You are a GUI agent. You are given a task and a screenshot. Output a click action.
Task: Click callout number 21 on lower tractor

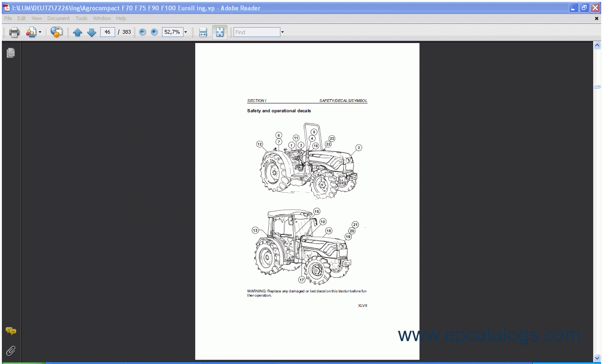(x=355, y=225)
